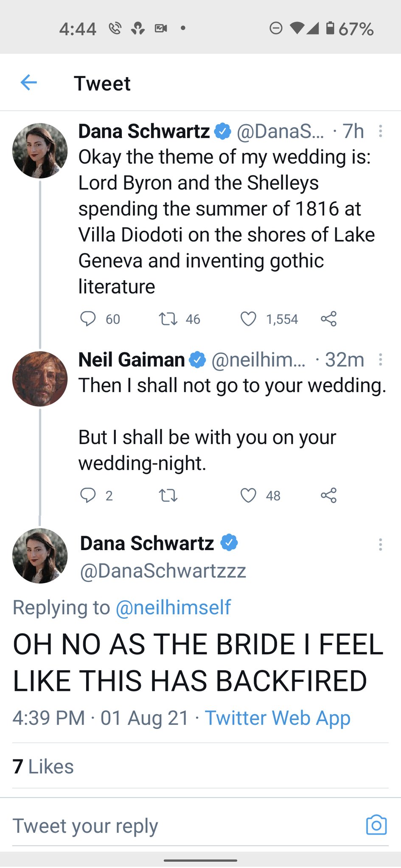The width and height of the screenshot is (401, 868).
Task: Open Dana Schwartz's avatar on top tweet
Action: pyautogui.click(x=40, y=150)
